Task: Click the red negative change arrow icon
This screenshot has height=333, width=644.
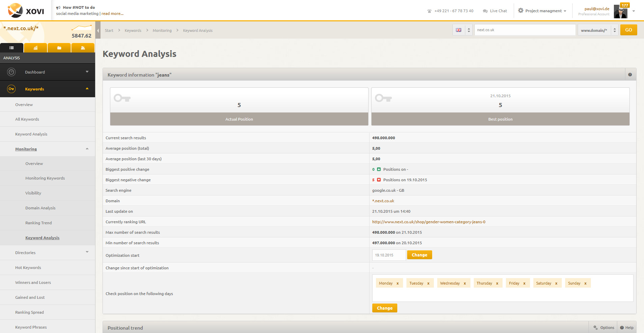Action: (x=379, y=180)
